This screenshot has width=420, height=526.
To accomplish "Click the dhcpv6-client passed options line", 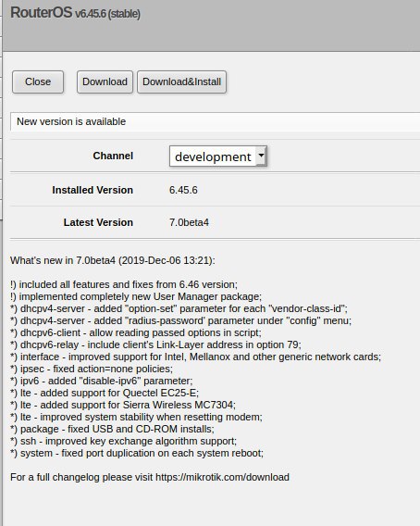I will [x=136, y=332].
